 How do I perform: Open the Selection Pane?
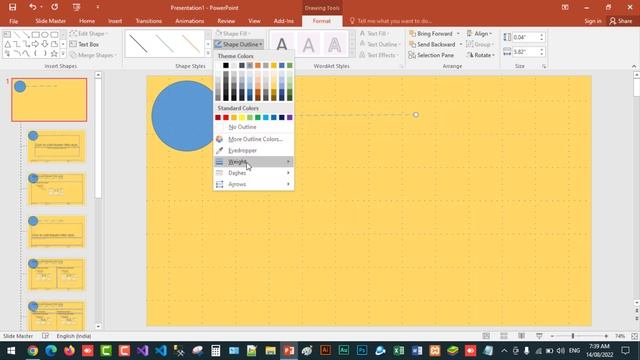[431, 55]
